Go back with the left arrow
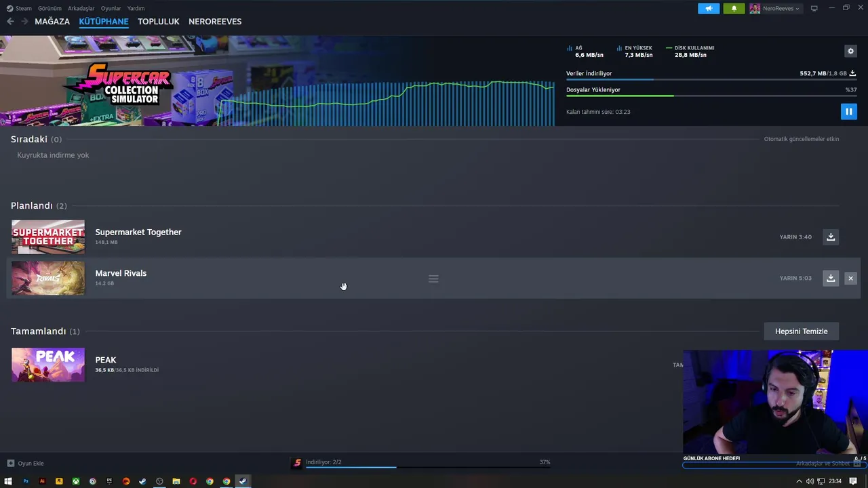868x488 pixels. tap(10, 22)
